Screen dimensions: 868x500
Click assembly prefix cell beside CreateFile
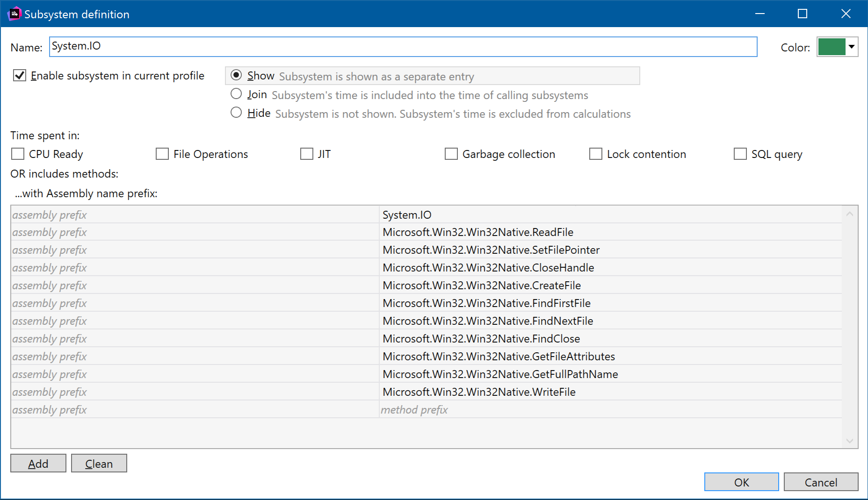point(195,286)
